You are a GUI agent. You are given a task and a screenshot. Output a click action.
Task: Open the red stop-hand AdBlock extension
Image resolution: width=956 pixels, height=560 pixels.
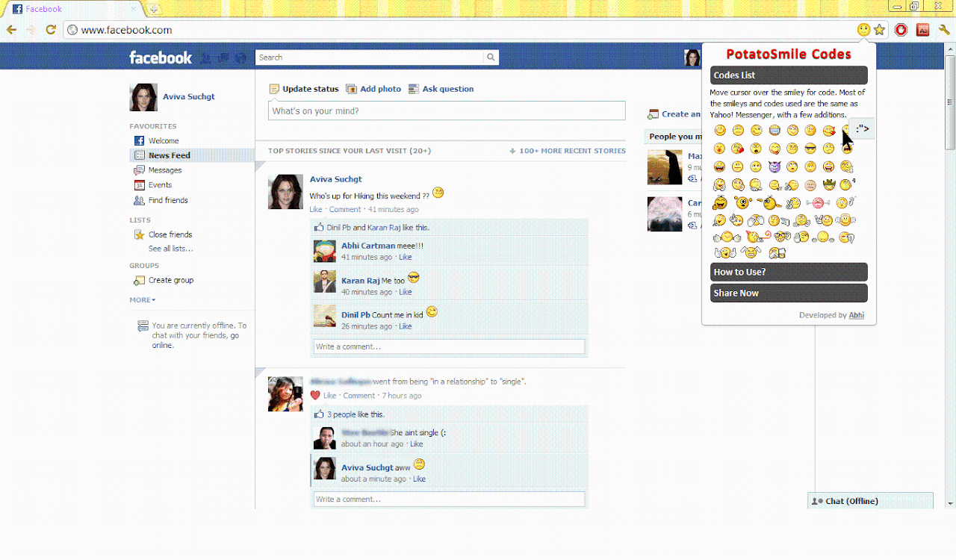[x=901, y=30]
